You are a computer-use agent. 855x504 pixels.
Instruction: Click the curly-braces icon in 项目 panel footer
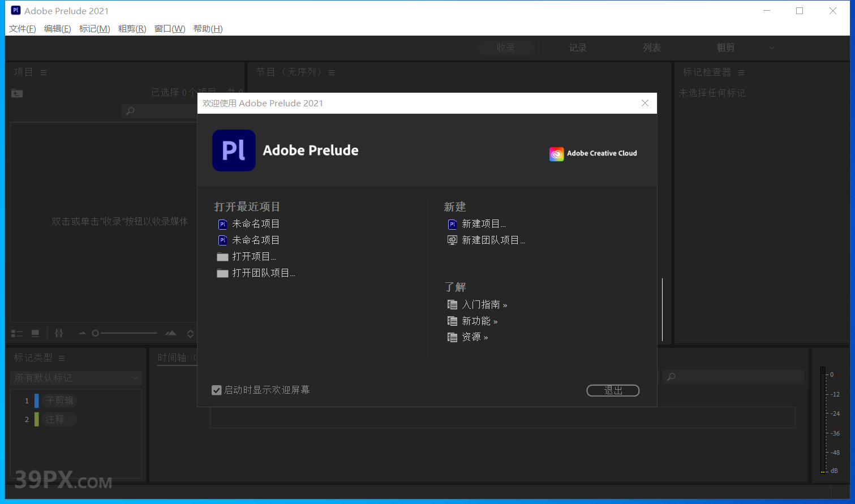[x=59, y=334]
